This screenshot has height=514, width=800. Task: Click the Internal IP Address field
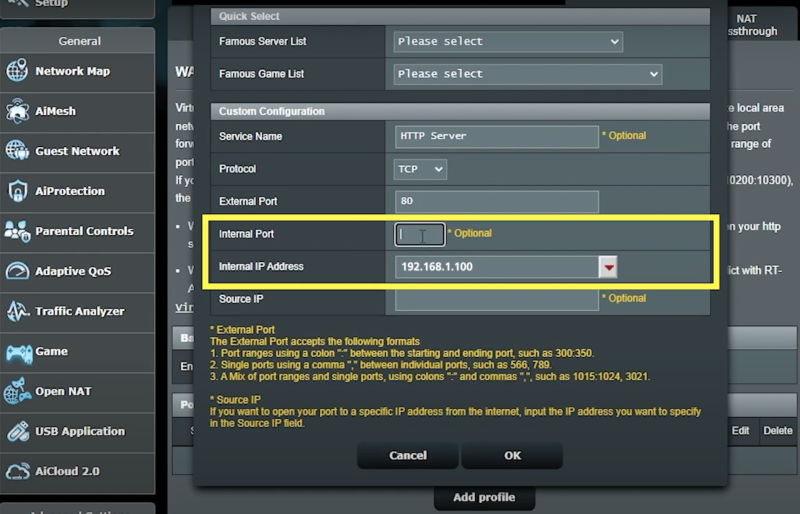(x=496, y=267)
